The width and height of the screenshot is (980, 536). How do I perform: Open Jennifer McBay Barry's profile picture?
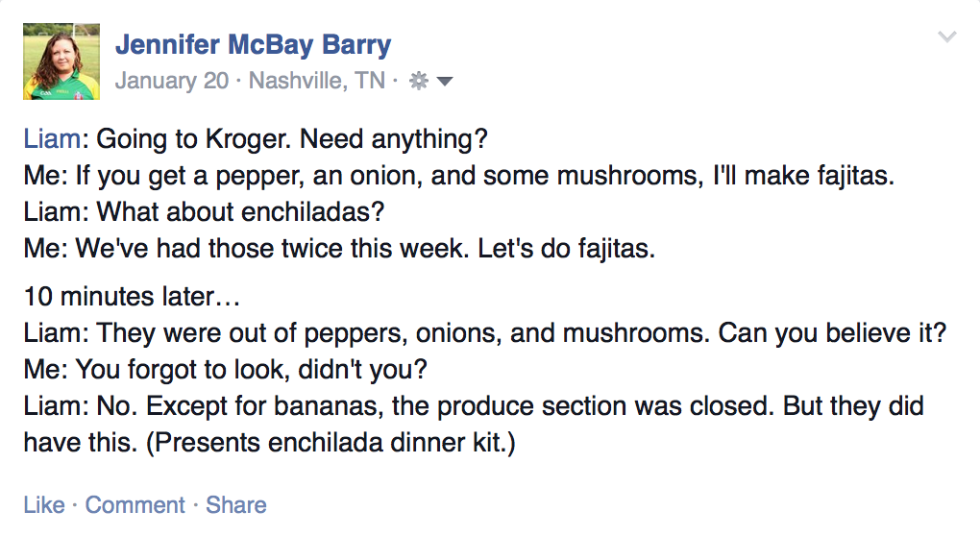coord(61,61)
